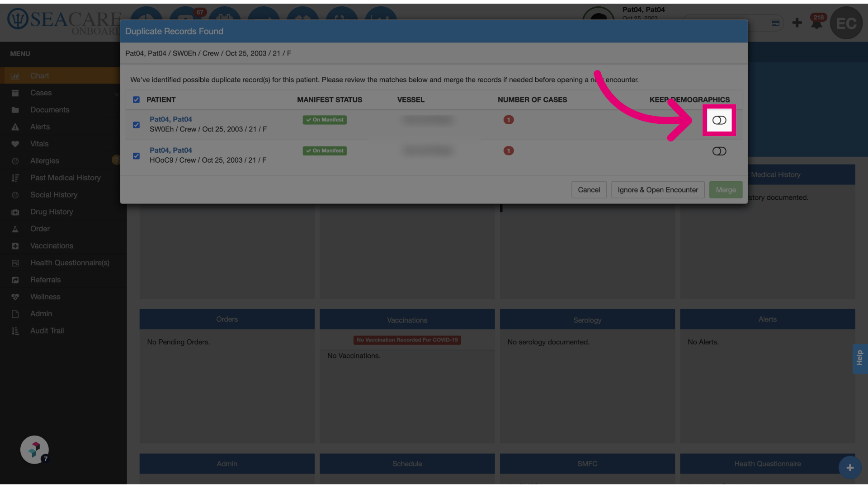Click the SeaCare Onboard logo

pos(63,22)
